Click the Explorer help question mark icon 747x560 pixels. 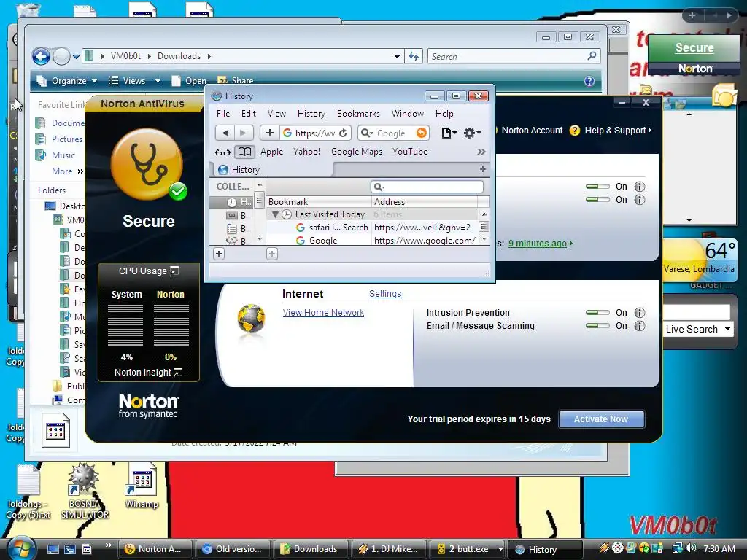589,81
